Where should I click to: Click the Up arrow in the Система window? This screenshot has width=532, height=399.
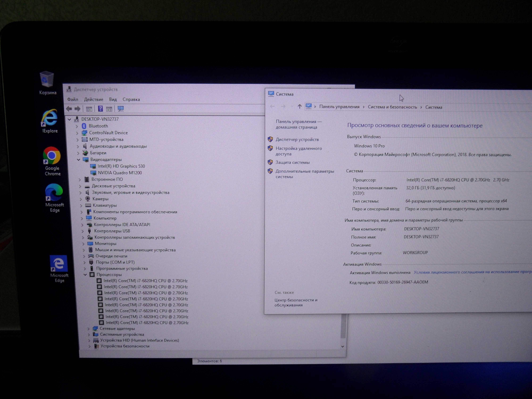point(299,106)
